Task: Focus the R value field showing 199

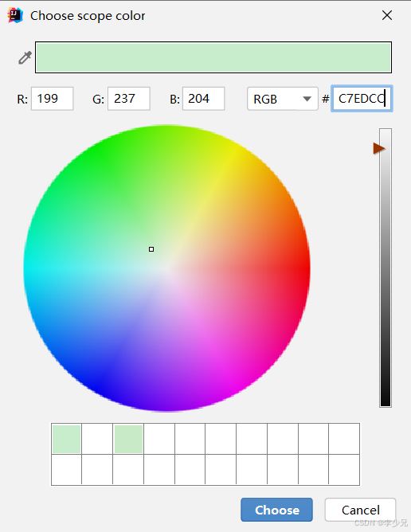Action: [53, 99]
